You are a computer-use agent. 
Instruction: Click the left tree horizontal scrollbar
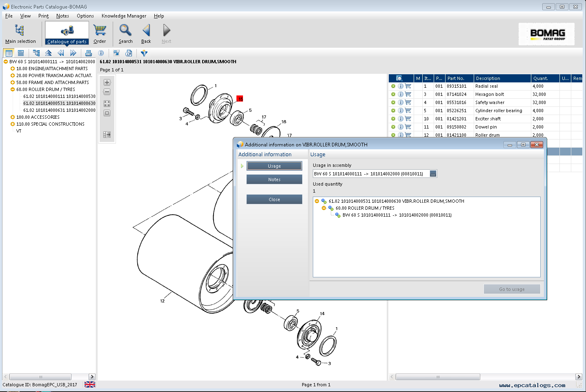coord(40,377)
